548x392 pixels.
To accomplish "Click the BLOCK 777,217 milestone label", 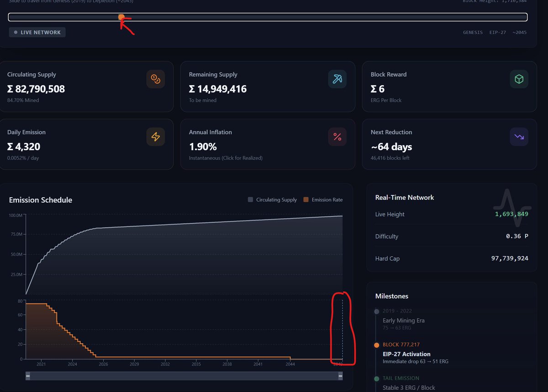I will 401,345.
